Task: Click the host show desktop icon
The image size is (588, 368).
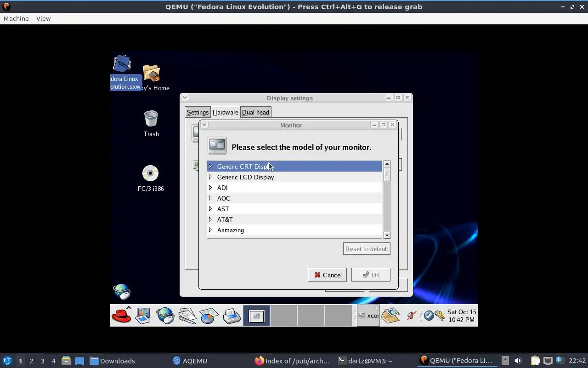Action: pos(79,361)
